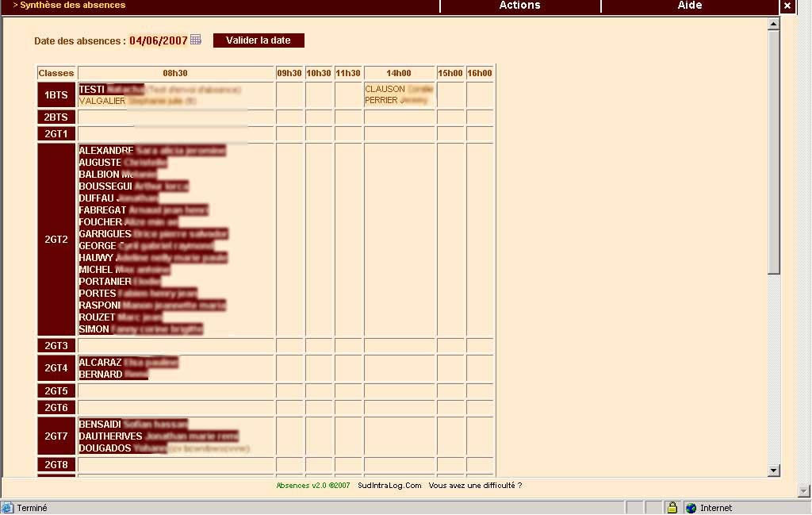Viewport: 812px width, 515px height.
Task: Open the calendar date picker icon
Action: pyautogui.click(x=196, y=40)
